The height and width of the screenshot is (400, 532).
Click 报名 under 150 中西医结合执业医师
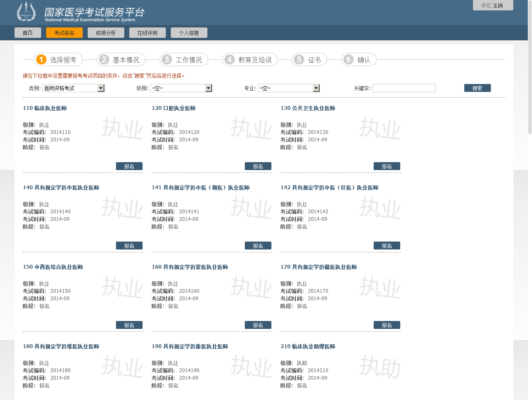point(129,325)
